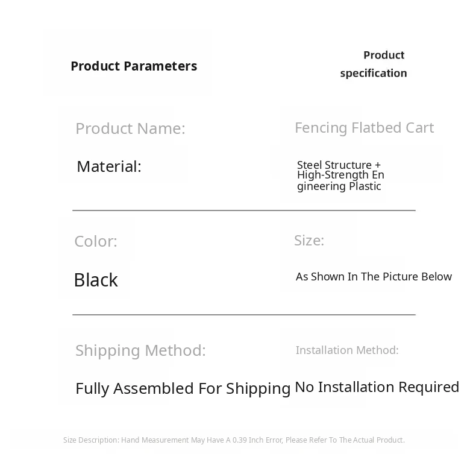Select the "Size:" label
The width and height of the screenshot is (476, 471).
pyautogui.click(x=309, y=240)
